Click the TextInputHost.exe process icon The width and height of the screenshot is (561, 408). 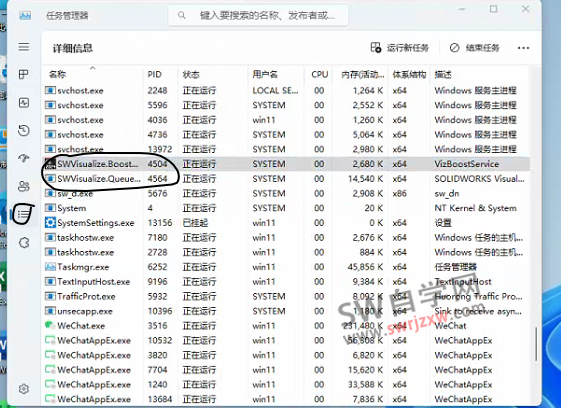pyautogui.click(x=50, y=281)
